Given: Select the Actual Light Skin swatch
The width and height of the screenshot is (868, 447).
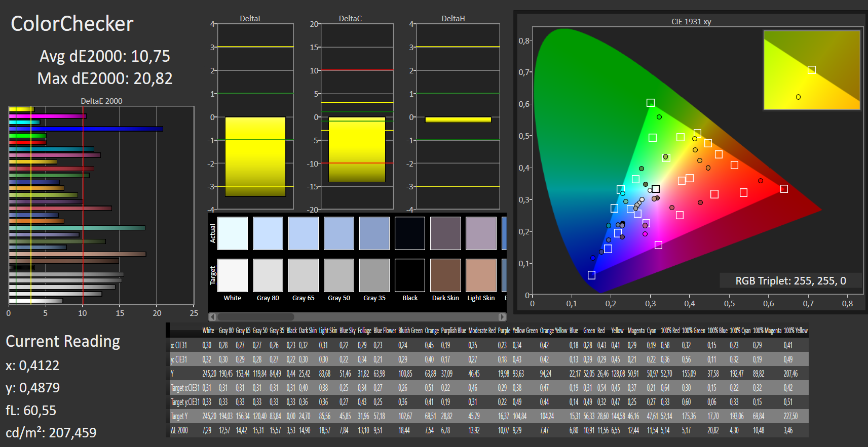Looking at the screenshot, I should 481,233.
